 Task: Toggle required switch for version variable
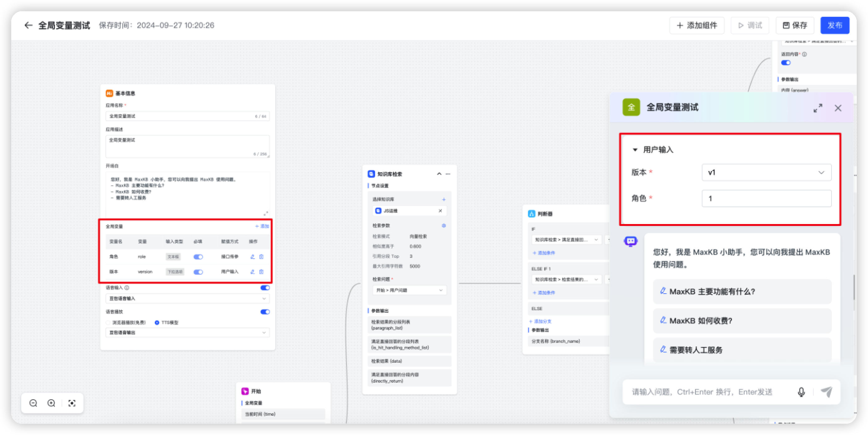click(198, 272)
